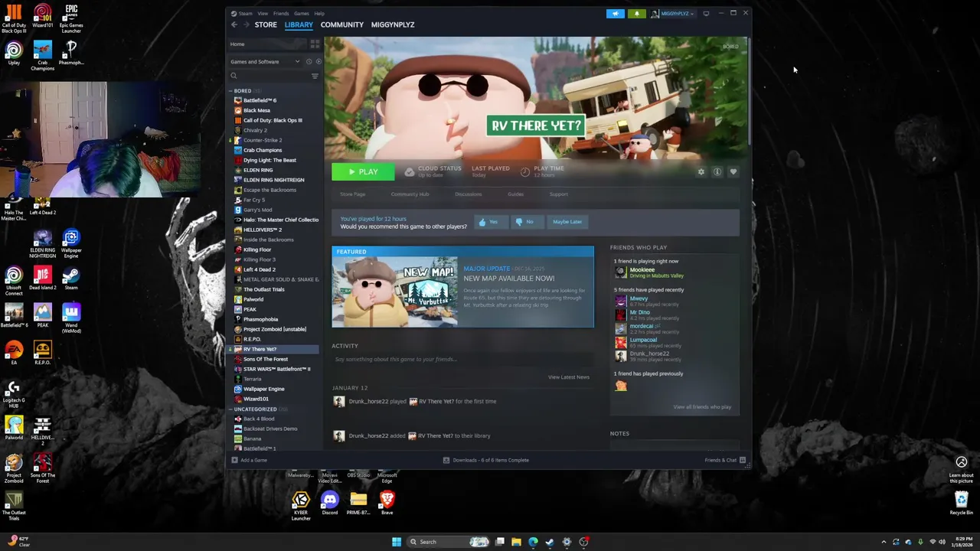Open Friends & Chat

[725, 460]
